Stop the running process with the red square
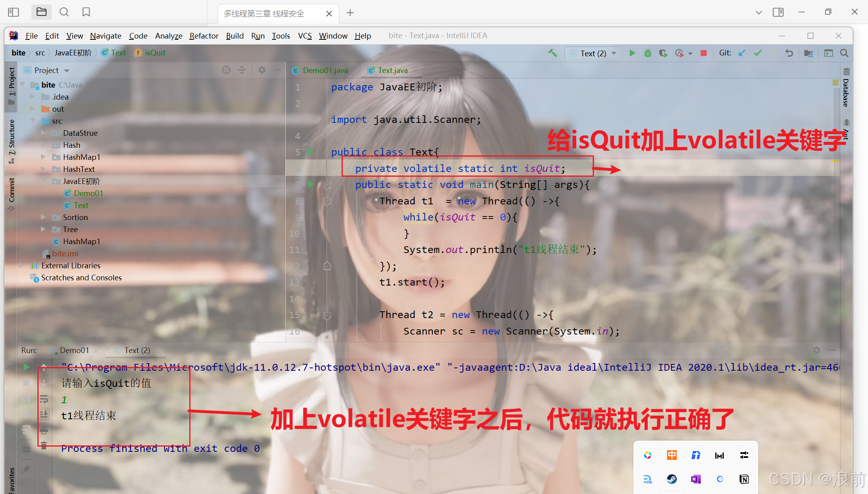 (x=703, y=53)
